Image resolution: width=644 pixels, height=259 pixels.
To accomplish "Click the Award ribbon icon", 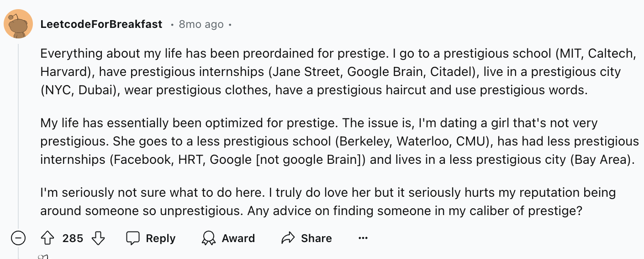I will click(209, 238).
